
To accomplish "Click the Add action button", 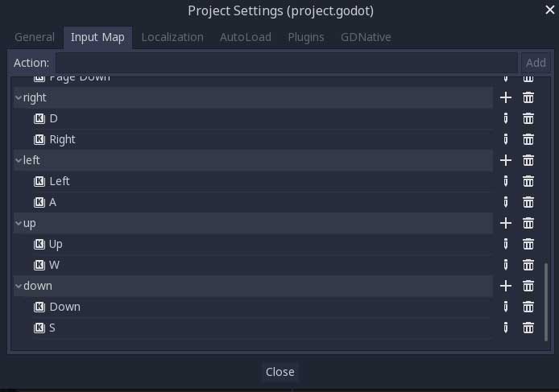I will click(536, 63).
